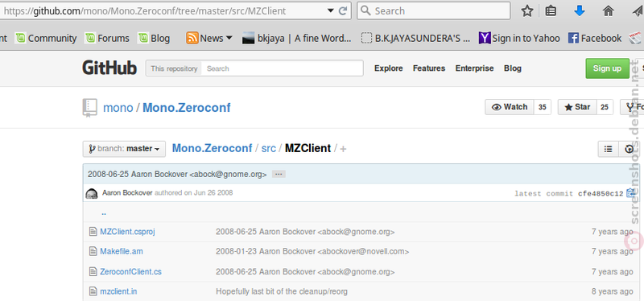The height and width of the screenshot is (301, 644).
Task: Go to browser home page icon
Action: click(609, 11)
